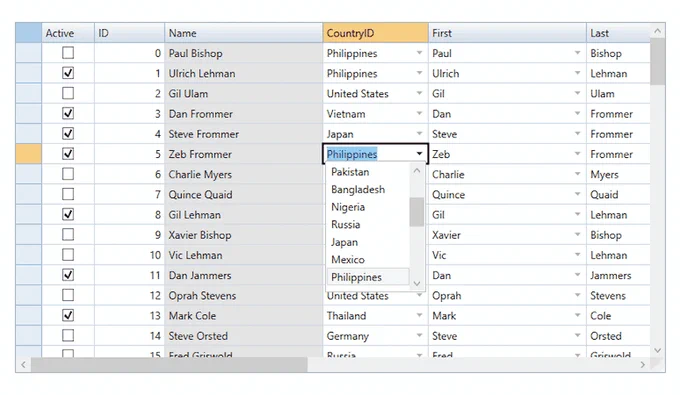Screen dimensions: 680x395
Task: Open CountryID dropdown for Gil Ulam row
Action: (x=419, y=93)
